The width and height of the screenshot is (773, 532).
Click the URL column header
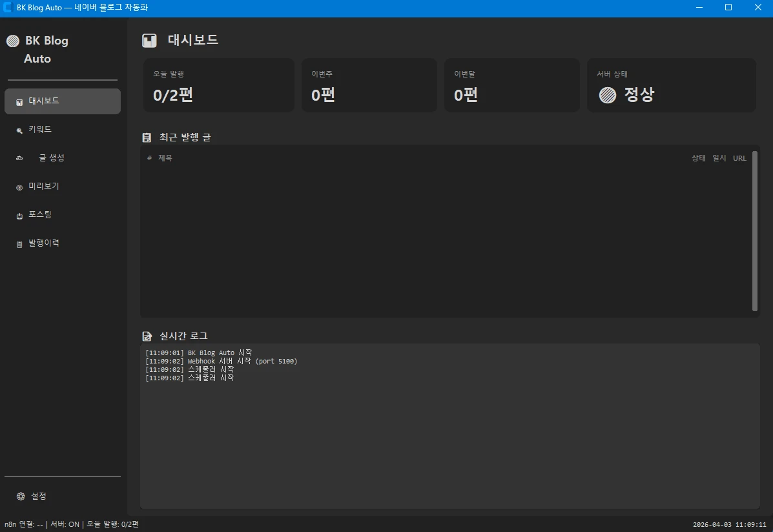click(739, 158)
